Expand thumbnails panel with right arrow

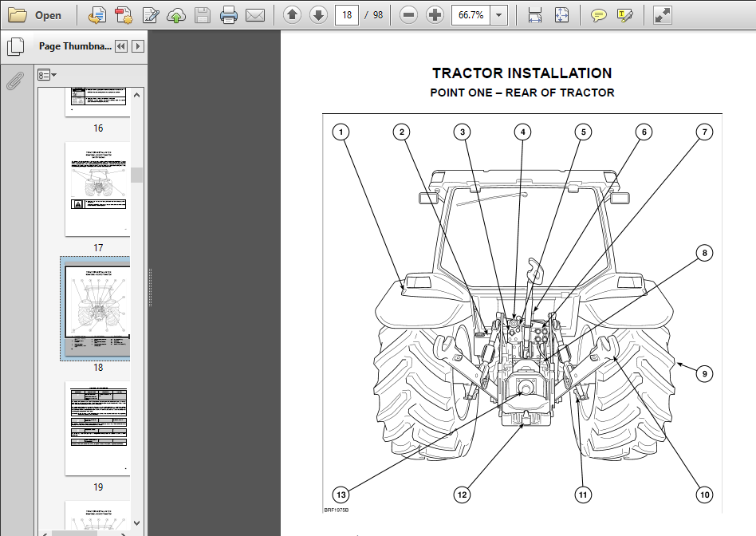click(138, 46)
